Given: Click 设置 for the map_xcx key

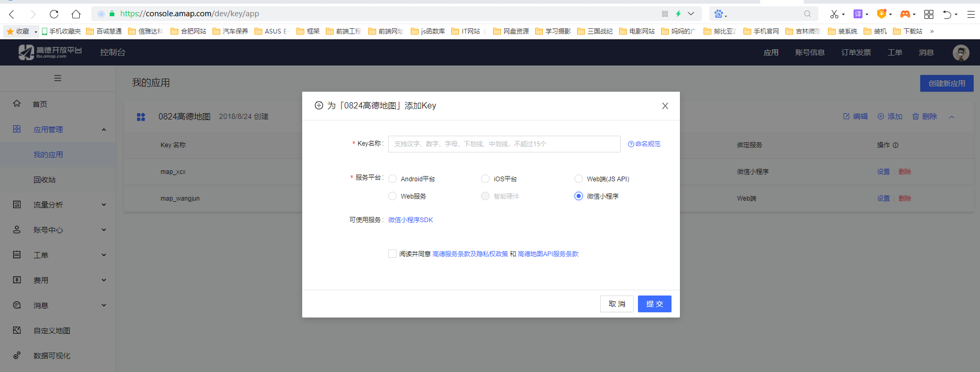Looking at the screenshot, I should pos(883,172).
